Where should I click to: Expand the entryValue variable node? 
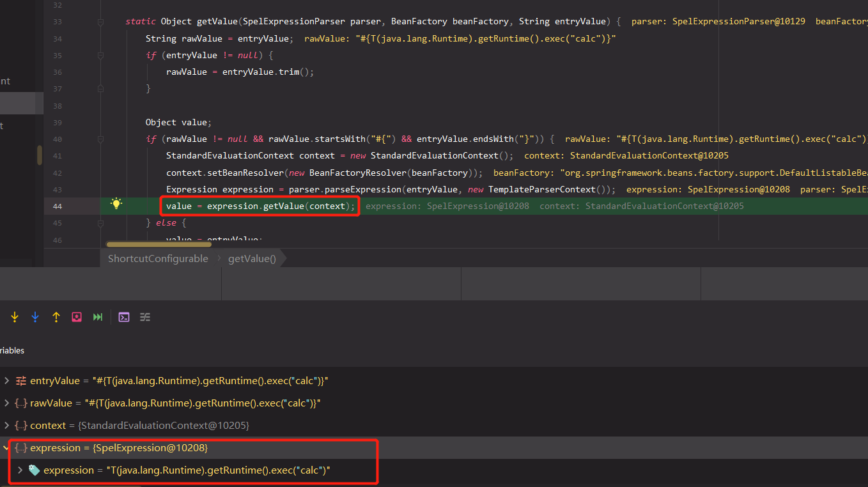[x=6, y=381]
